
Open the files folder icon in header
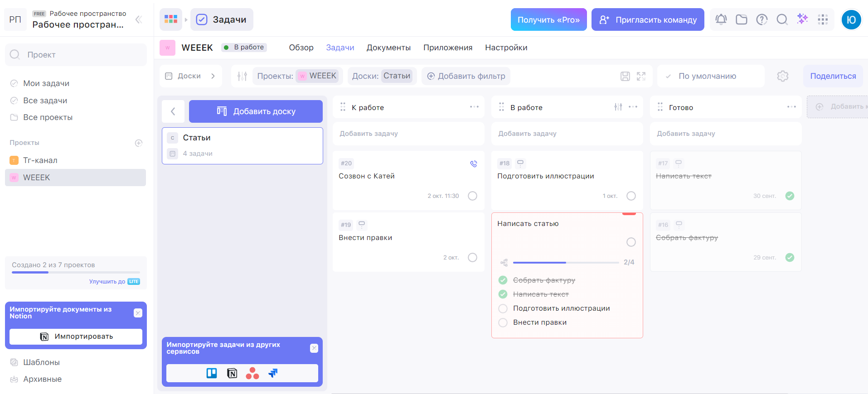[x=742, y=19]
